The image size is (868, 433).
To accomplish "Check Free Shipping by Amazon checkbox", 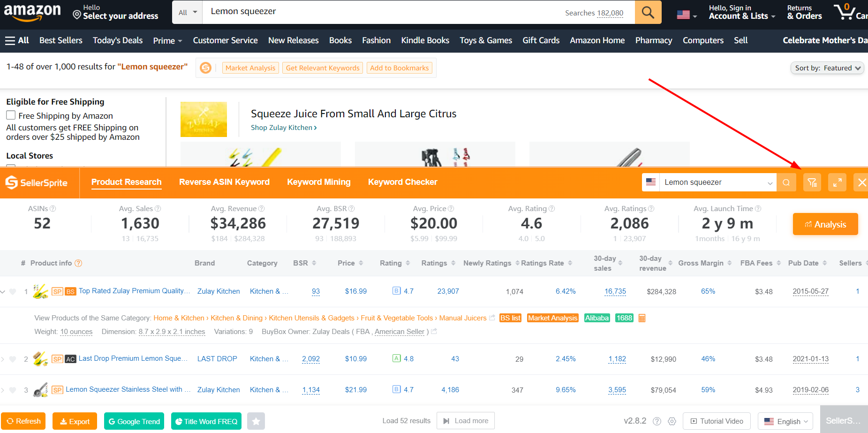I will [11, 115].
